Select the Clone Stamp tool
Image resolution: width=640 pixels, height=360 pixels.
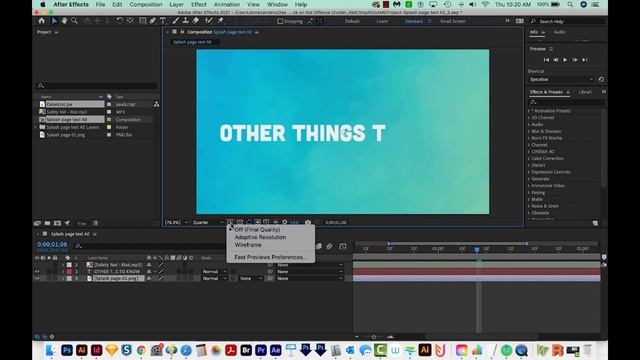(186, 20)
